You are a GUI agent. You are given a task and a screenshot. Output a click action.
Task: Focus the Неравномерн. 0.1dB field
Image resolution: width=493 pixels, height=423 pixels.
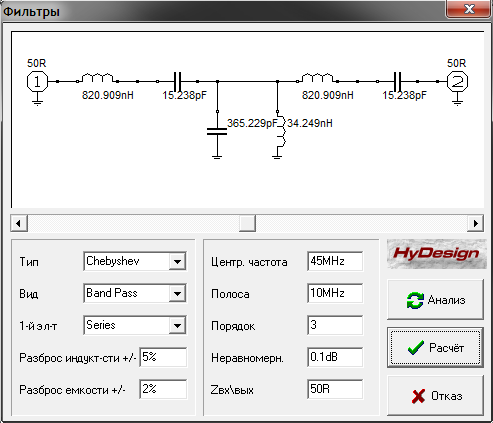coord(335,357)
